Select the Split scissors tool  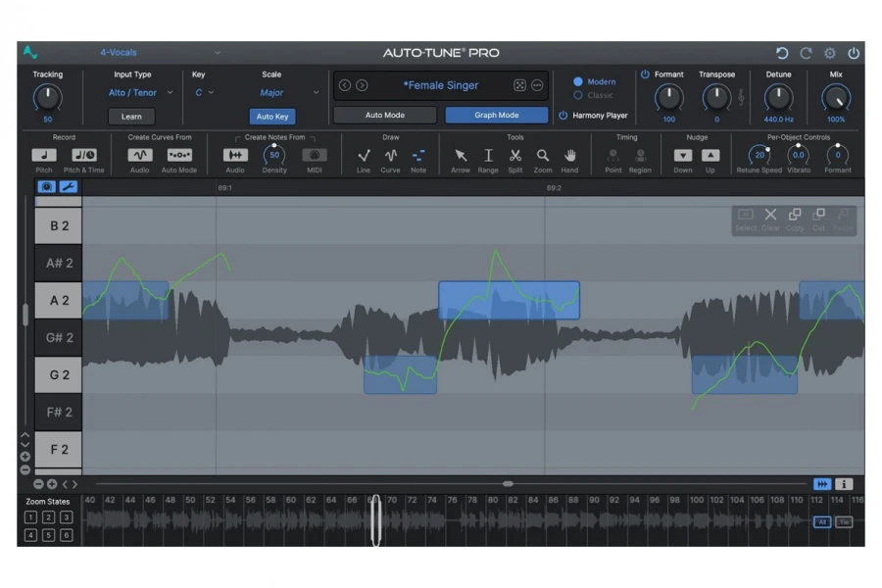[x=515, y=155]
